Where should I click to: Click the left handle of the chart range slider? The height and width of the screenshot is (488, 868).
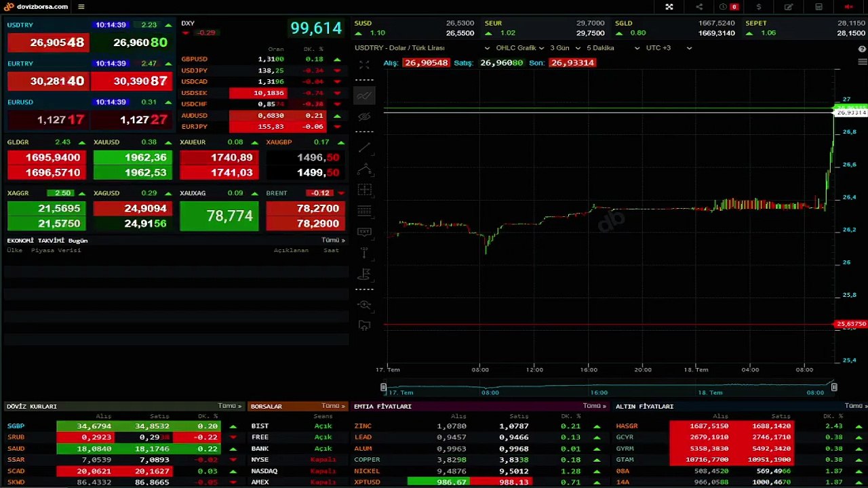click(383, 387)
